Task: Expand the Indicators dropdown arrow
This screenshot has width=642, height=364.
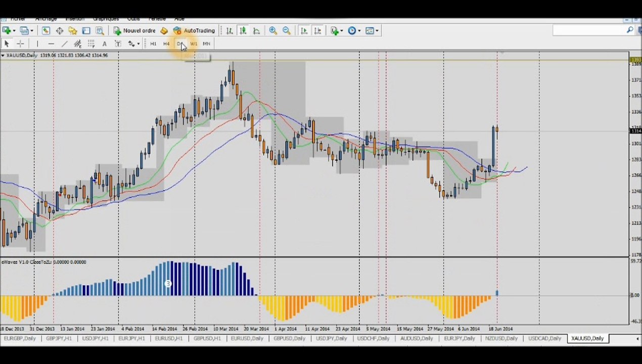Action: coord(342,31)
